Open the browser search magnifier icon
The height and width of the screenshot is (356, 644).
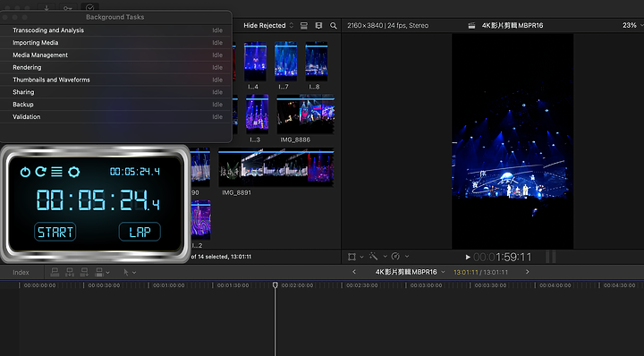coord(334,26)
